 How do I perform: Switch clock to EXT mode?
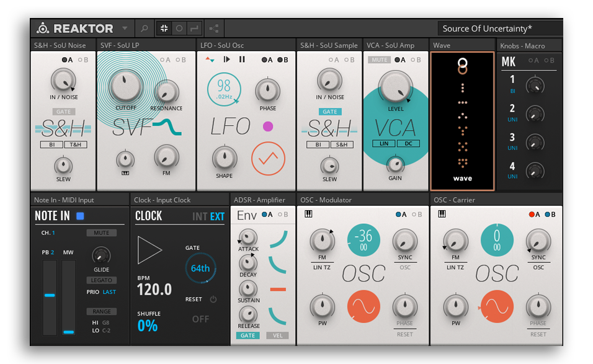pos(217,216)
